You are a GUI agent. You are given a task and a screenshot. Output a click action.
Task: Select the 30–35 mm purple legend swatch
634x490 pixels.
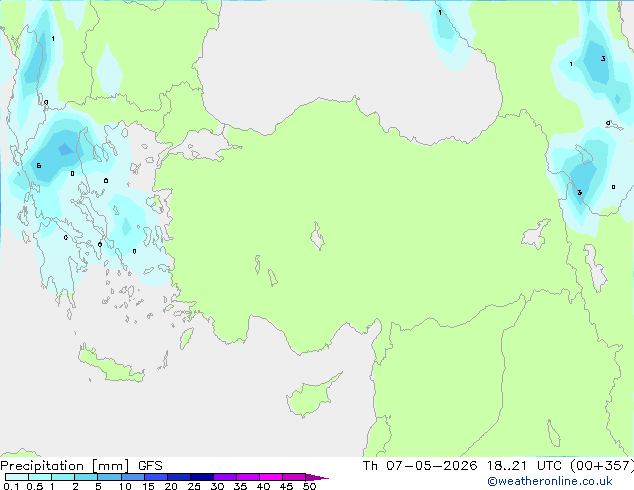coord(225,477)
